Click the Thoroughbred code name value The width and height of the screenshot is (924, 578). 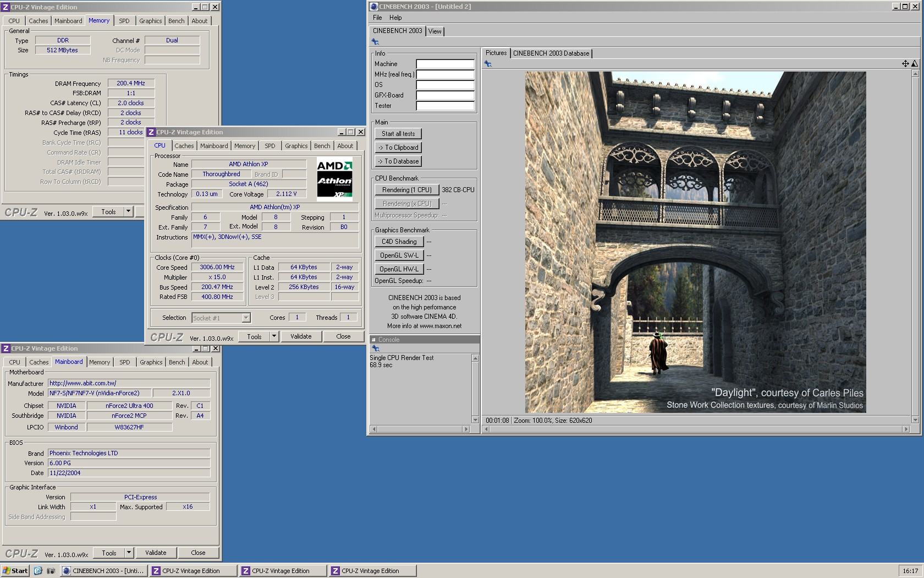(x=221, y=174)
